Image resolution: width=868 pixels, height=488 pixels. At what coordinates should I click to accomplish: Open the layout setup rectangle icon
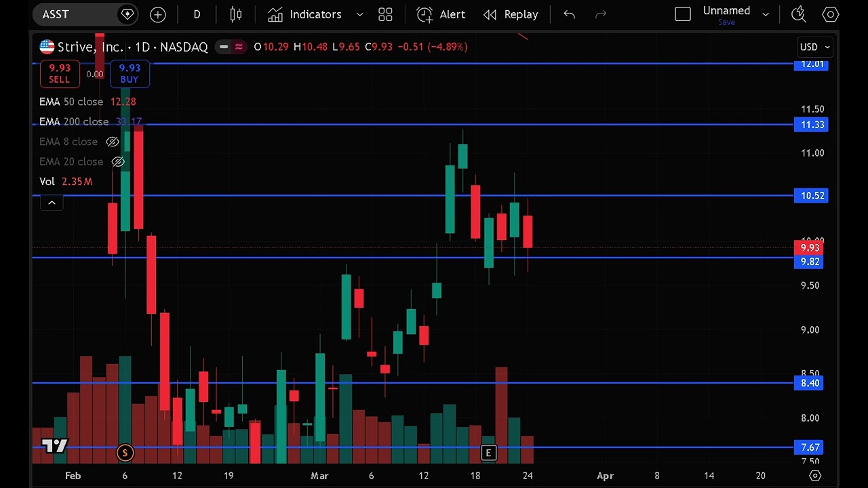[x=683, y=14]
